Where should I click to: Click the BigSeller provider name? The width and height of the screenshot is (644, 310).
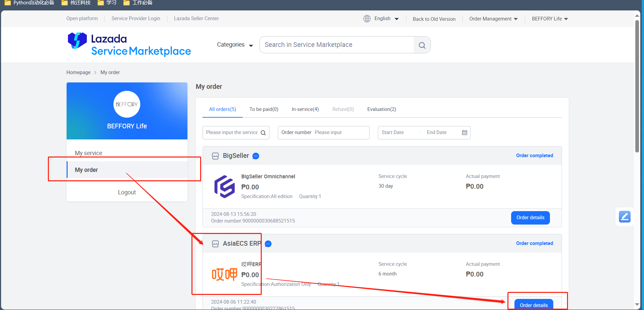click(236, 156)
